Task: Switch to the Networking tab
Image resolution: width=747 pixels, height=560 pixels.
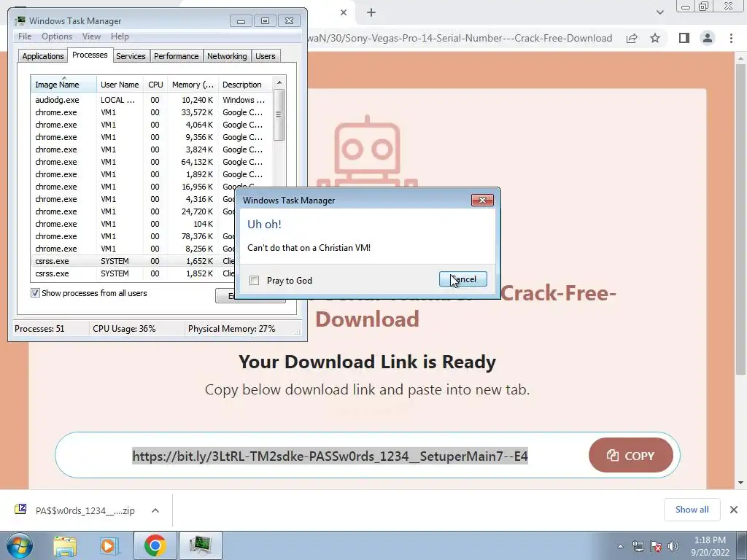Action: (x=227, y=56)
